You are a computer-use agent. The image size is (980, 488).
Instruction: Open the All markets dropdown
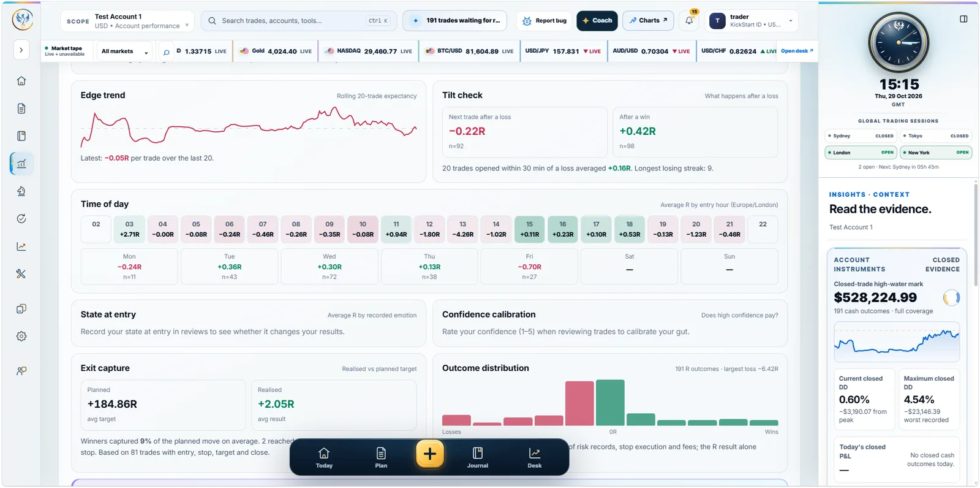[x=124, y=51]
